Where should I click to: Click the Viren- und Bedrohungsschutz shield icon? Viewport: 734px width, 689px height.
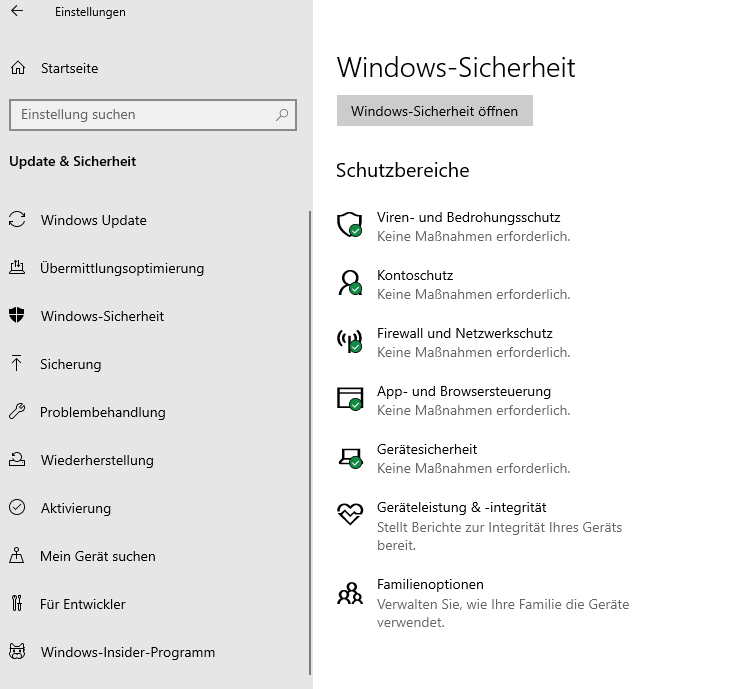[350, 225]
